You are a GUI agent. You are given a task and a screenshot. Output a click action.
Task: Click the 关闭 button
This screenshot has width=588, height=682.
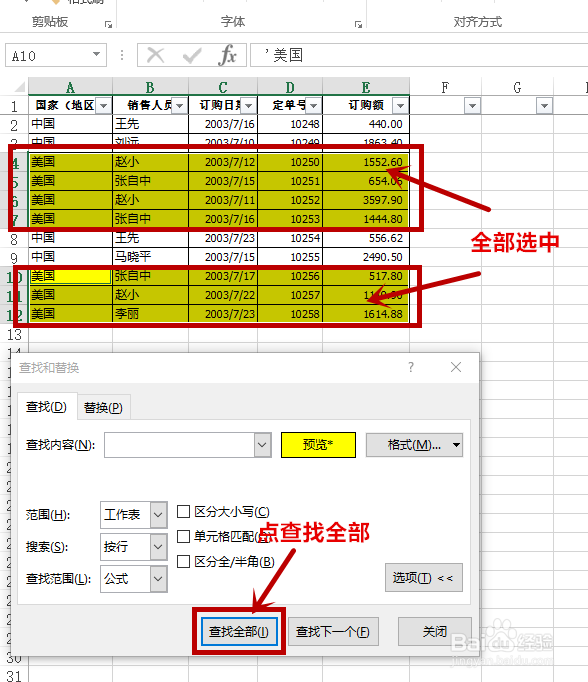[435, 631]
